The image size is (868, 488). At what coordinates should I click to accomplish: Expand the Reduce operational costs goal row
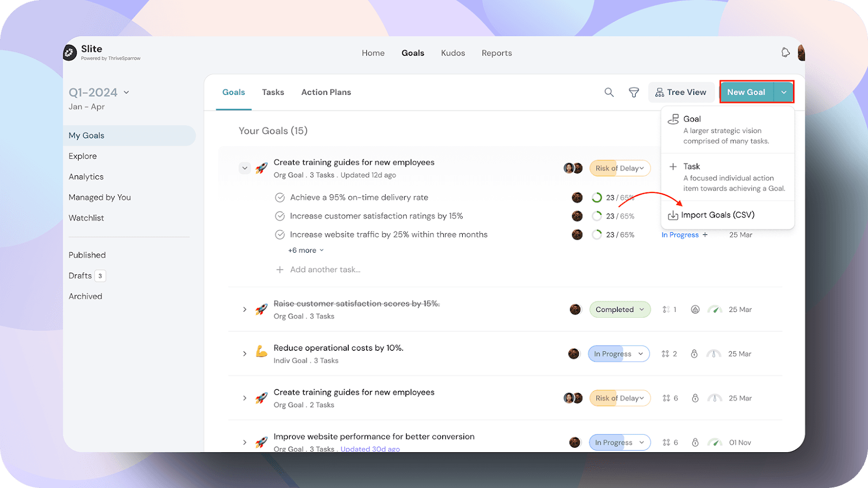tap(245, 354)
